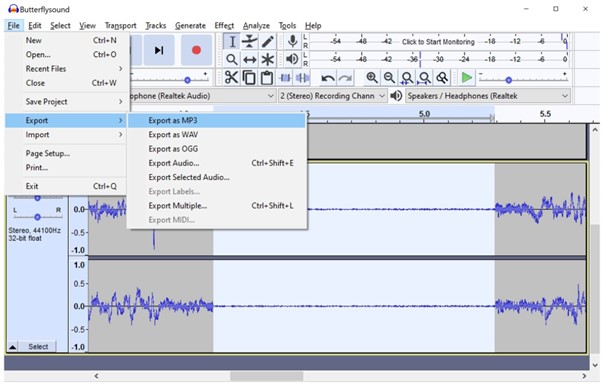Click the horizontal scrollbar thumb
This screenshot has width=602, height=387.
(x=266, y=376)
